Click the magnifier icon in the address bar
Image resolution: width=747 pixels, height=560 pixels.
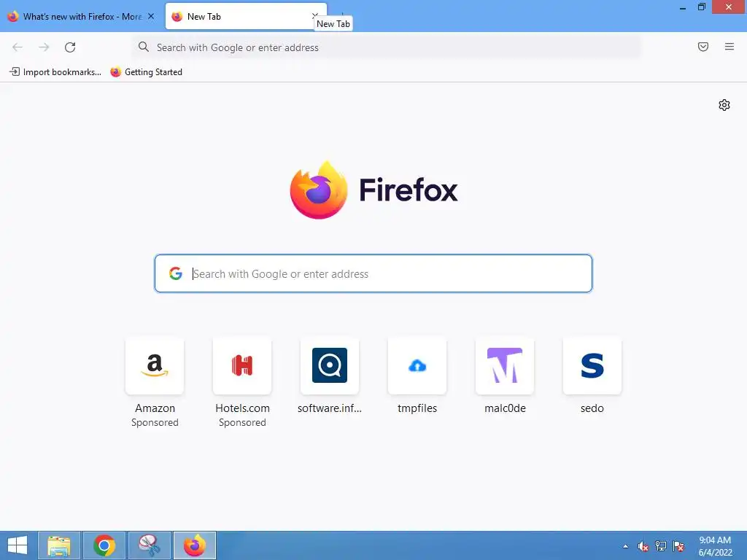pos(144,47)
